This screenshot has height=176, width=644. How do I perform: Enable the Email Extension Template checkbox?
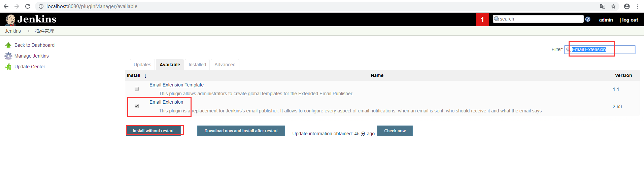[137, 89]
